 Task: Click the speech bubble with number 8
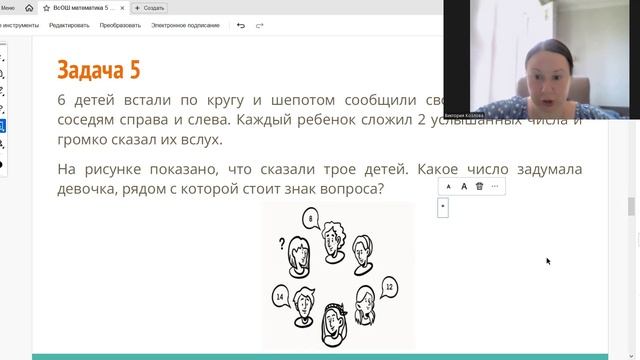[x=311, y=219]
